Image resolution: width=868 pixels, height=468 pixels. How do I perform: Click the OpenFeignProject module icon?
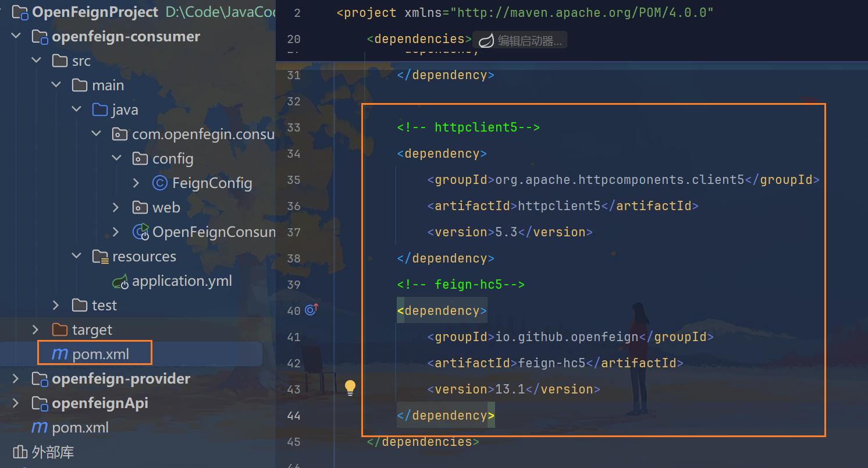pos(20,12)
